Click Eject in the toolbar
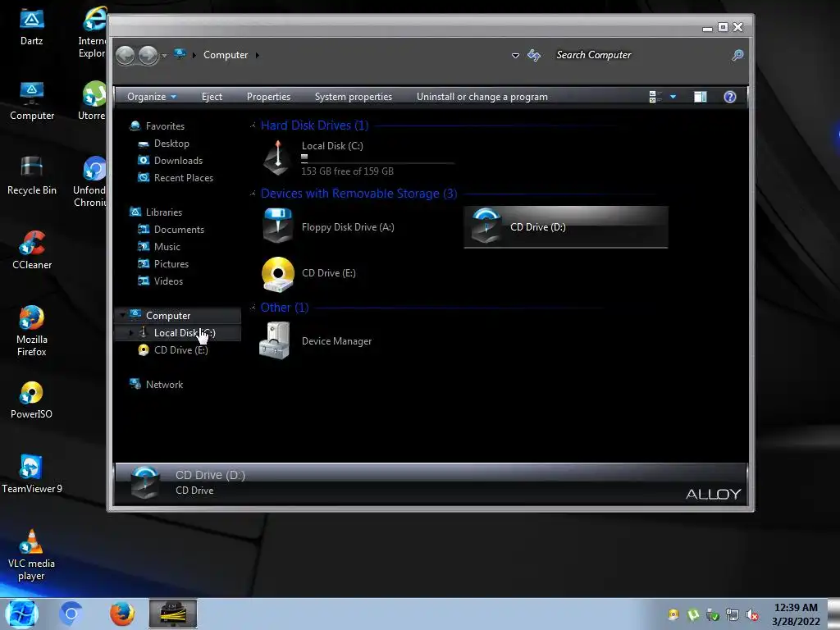 tap(212, 97)
